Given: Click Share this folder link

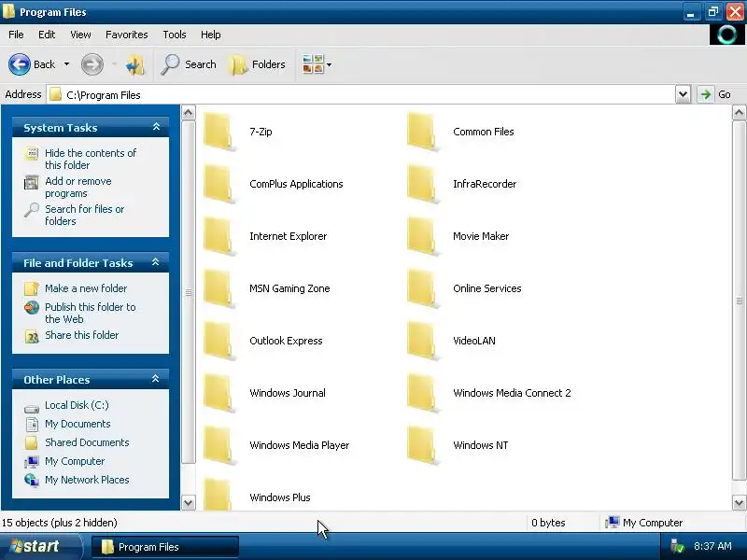Looking at the screenshot, I should (x=81, y=335).
